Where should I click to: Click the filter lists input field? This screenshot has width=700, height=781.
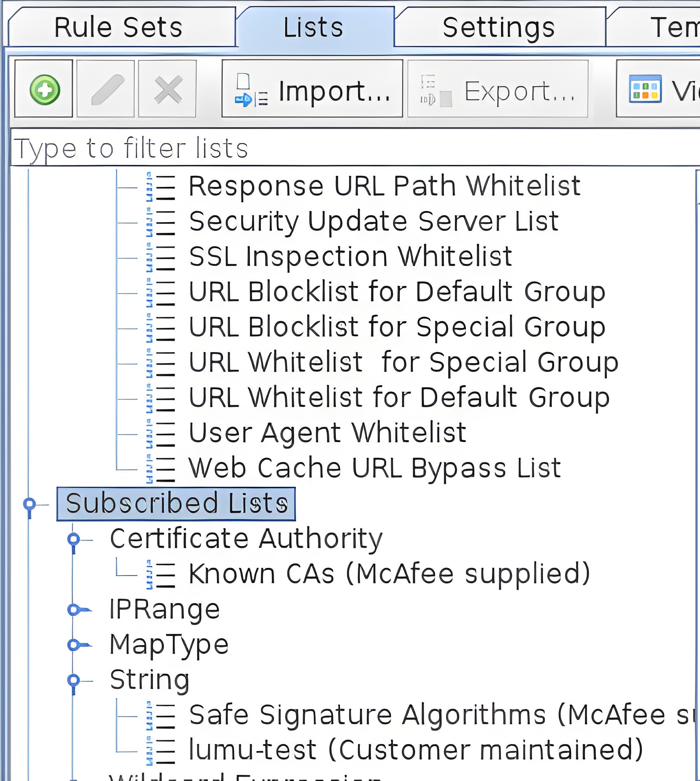[x=353, y=148]
